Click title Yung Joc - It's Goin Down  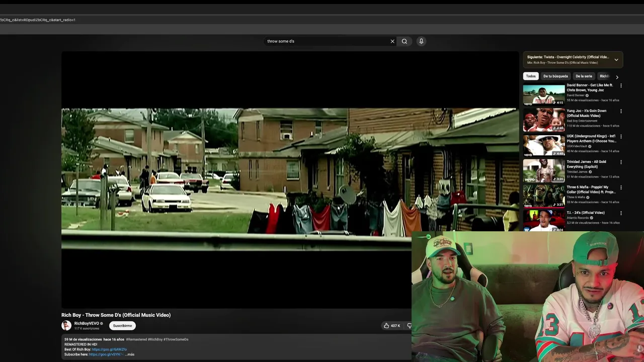(588, 113)
